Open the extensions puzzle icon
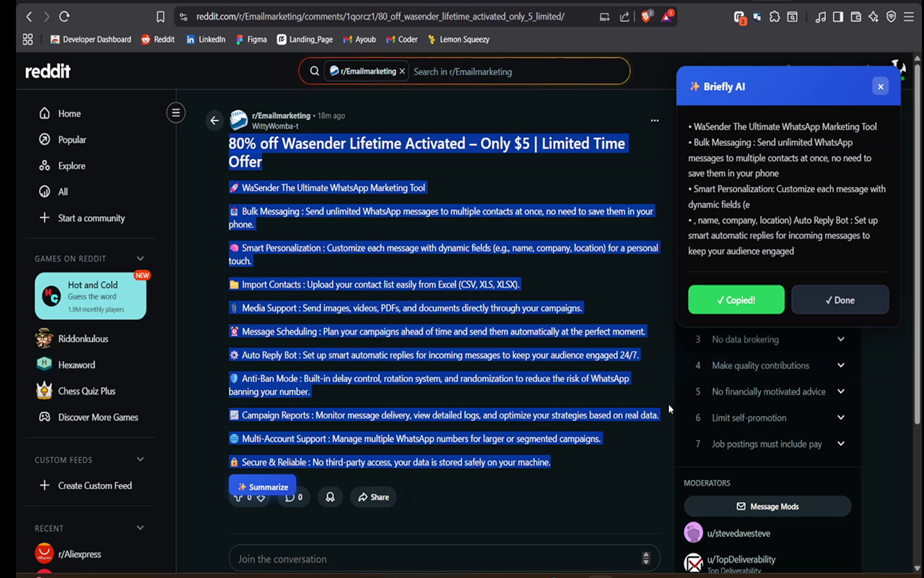 pos(775,17)
